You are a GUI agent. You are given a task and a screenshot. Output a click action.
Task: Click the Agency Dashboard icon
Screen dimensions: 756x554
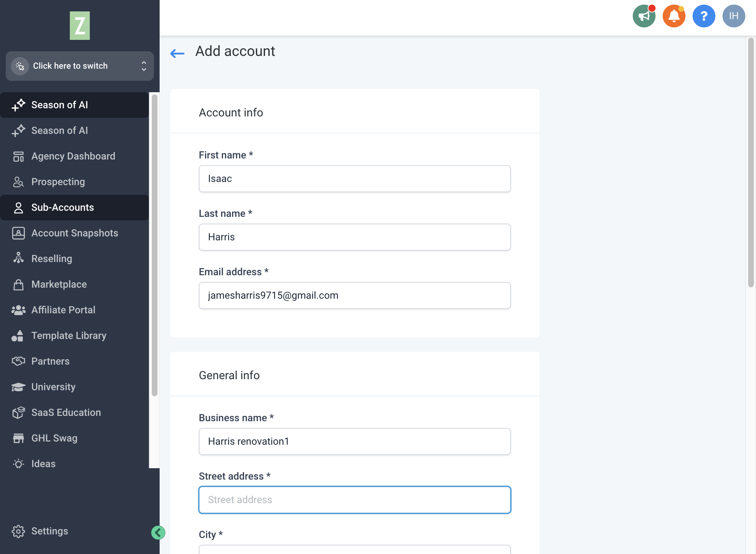[18, 156]
